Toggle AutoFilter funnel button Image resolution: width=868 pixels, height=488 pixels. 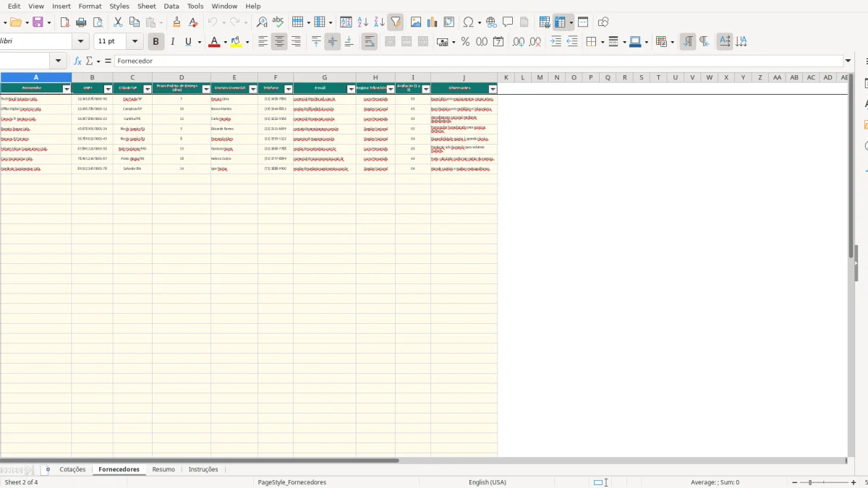click(395, 22)
